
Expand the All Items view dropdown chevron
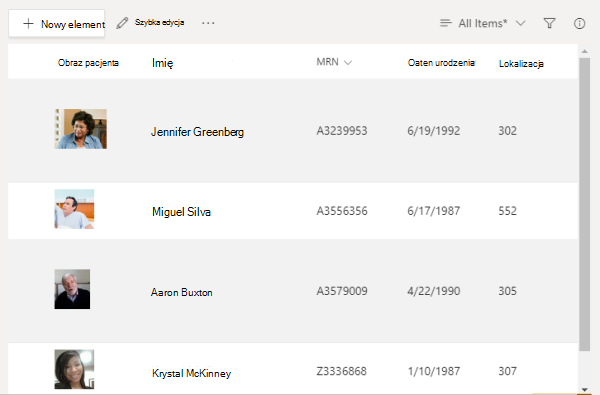tap(520, 23)
